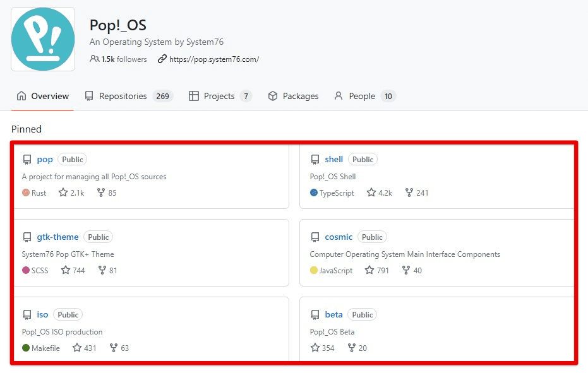Click the repo icon next to shell
The height and width of the screenshot is (373, 588).
click(315, 160)
